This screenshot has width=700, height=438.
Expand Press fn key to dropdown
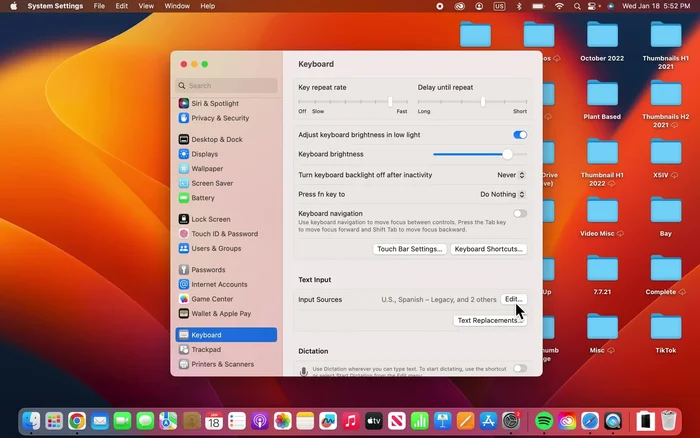502,194
